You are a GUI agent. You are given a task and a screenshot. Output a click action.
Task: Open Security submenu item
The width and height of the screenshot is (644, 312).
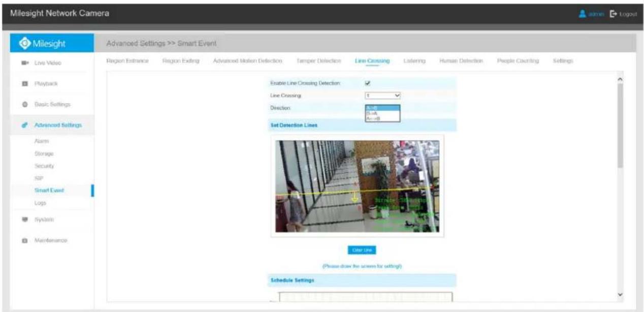(45, 166)
